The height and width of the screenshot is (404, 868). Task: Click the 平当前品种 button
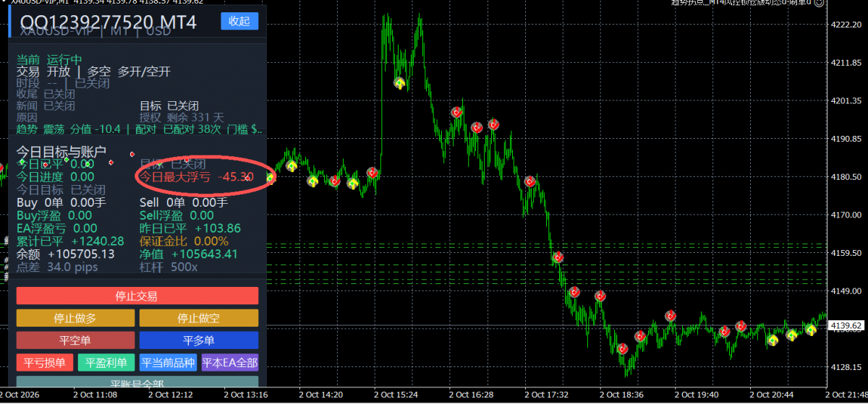point(168,363)
